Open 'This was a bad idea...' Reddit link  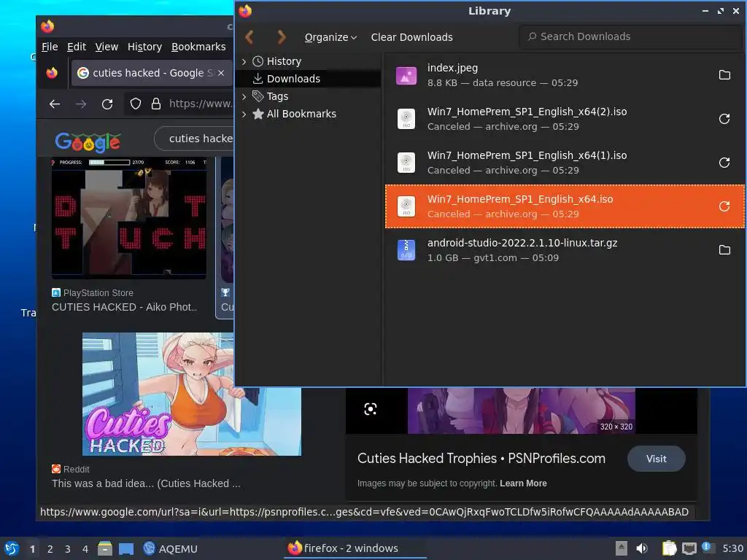146,483
